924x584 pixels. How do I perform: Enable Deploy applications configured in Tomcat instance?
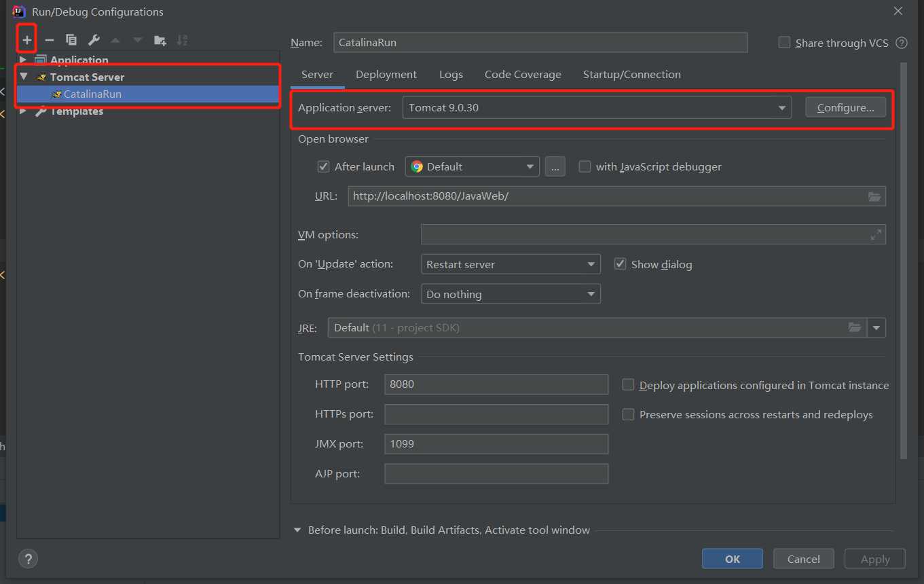629,385
